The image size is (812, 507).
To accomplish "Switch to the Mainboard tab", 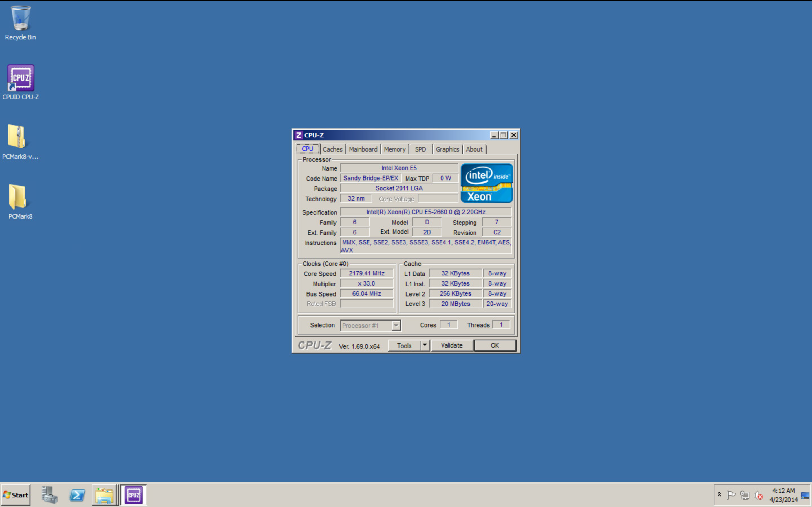I will [363, 149].
